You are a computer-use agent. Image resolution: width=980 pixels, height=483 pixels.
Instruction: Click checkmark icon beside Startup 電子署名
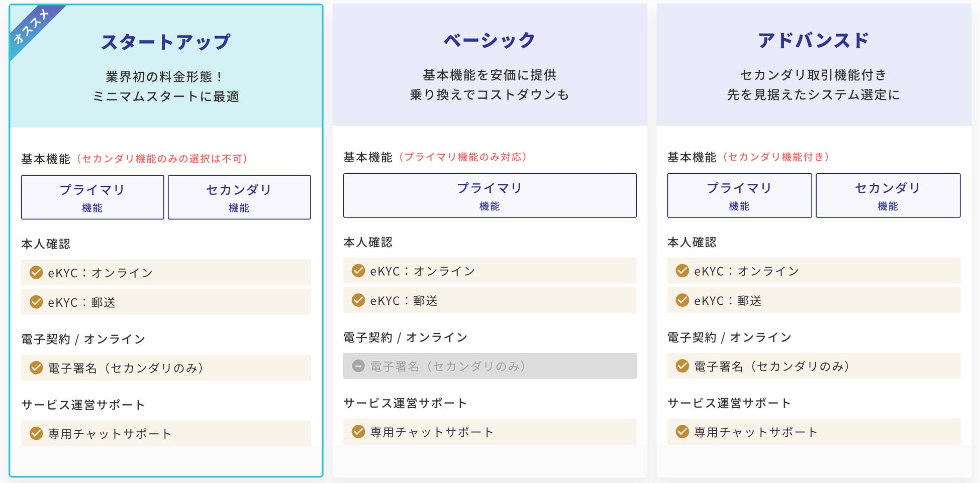[x=36, y=368]
